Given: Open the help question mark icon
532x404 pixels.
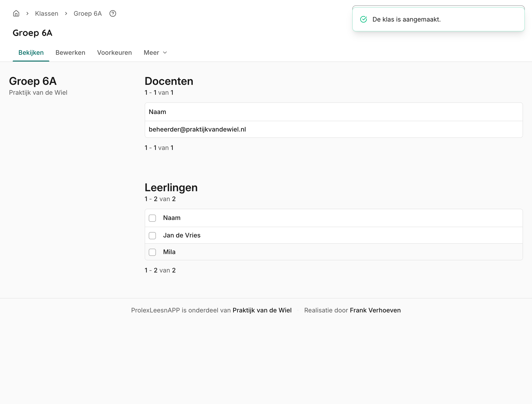Looking at the screenshot, I should click(x=113, y=13).
